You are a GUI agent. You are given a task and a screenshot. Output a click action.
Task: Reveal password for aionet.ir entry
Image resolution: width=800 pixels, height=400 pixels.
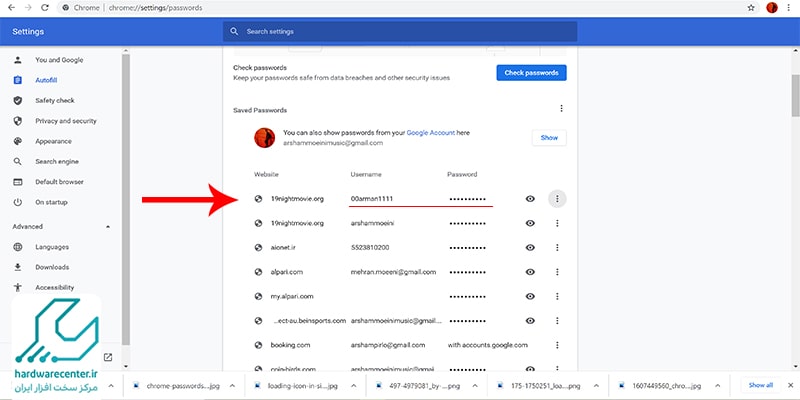(x=530, y=247)
